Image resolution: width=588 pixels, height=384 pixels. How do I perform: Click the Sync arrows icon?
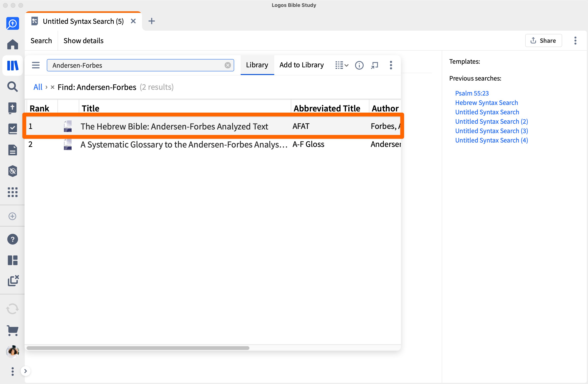coord(12,309)
